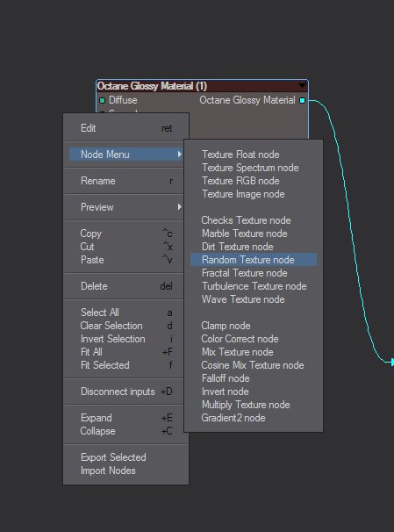Add a Clamp node
This screenshot has width=394, height=532.
coord(254,326)
